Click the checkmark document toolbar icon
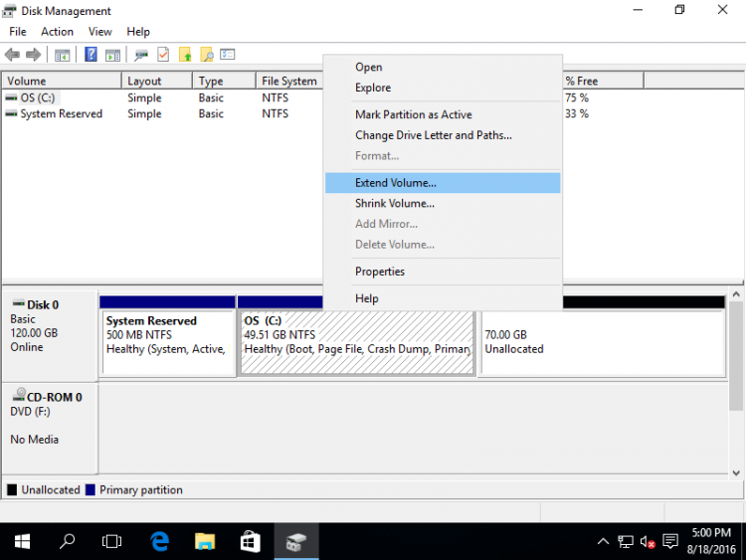Screen dimensions: 746x560 point(163,55)
